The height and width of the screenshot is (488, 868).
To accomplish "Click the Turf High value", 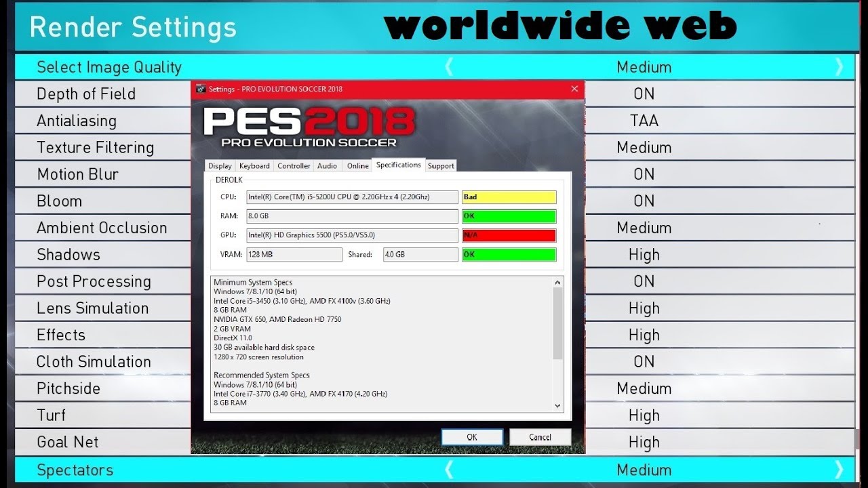I will tap(644, 415).
